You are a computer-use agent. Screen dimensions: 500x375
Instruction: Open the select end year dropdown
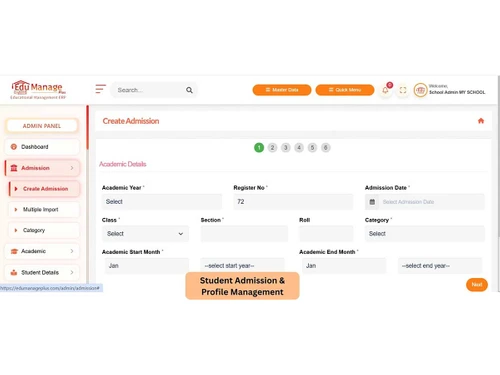pos(440,266)
